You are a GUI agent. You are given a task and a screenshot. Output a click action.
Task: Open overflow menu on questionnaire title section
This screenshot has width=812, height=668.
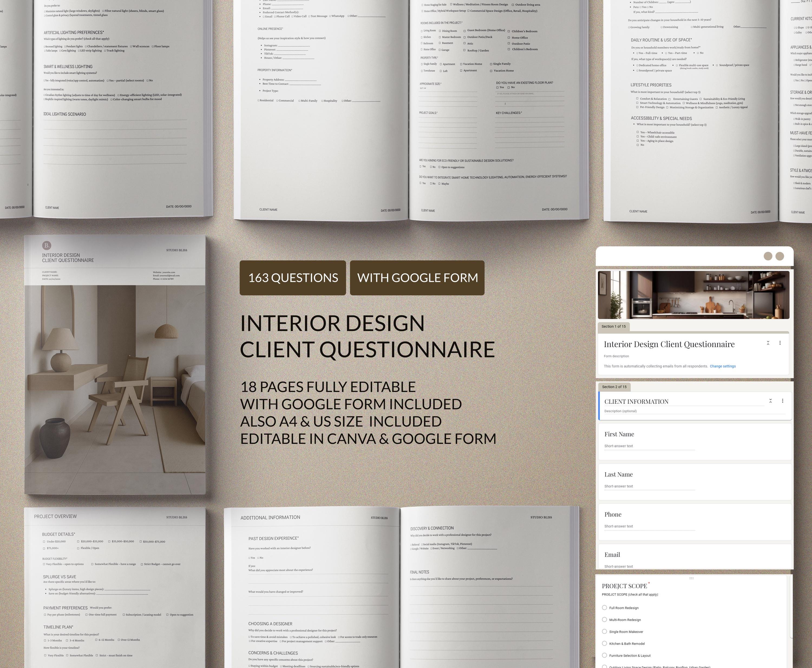(780, 342)
